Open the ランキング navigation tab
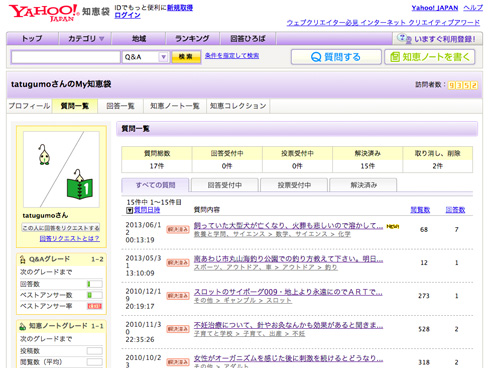 192,39
